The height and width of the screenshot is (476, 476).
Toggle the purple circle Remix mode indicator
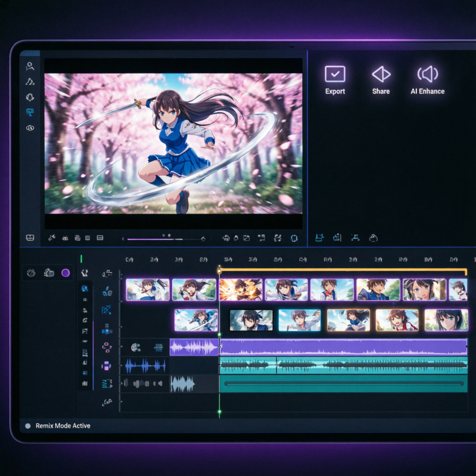click(x=65, y=273)
